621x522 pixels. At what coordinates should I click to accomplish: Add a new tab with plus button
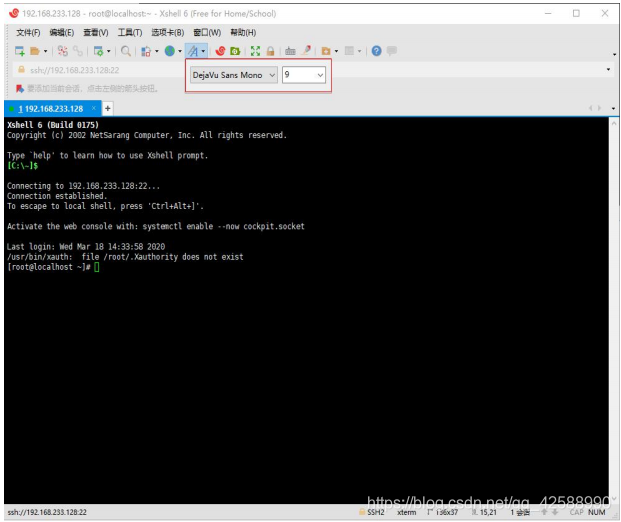point(108,109)
